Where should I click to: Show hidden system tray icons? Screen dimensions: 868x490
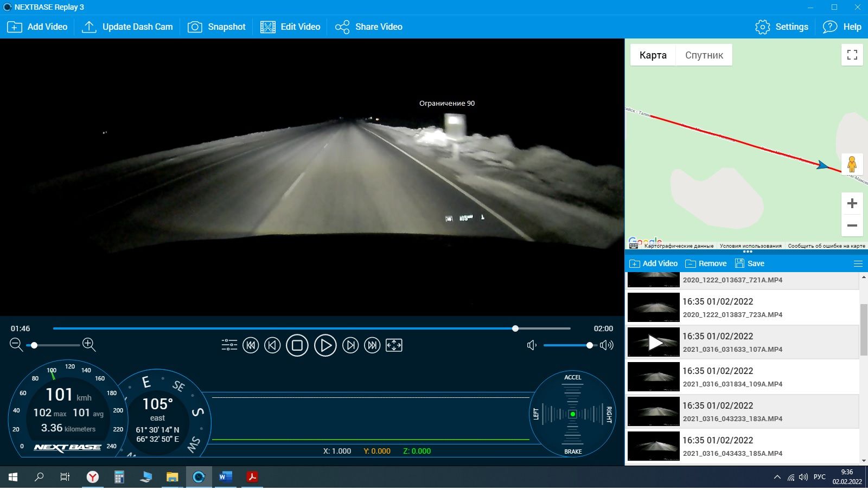click(777, 477)
